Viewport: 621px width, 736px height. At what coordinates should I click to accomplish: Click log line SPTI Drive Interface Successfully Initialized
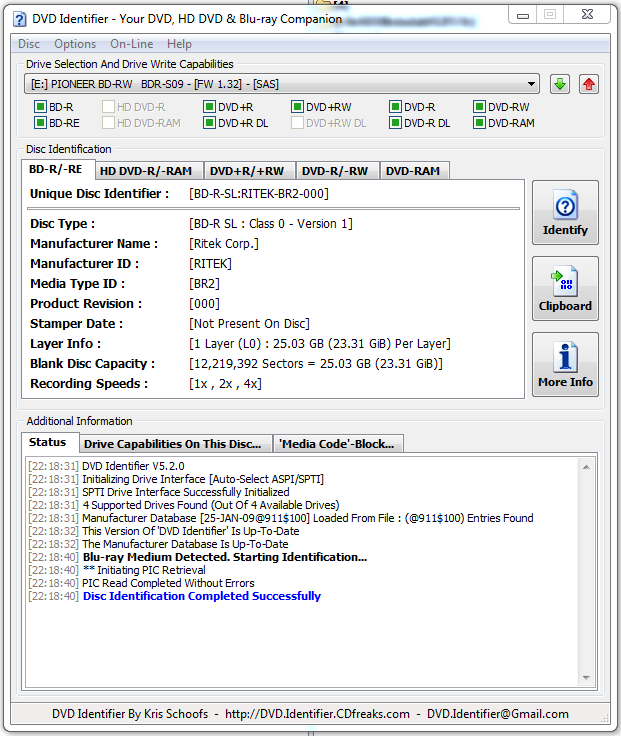pos(186,492)
